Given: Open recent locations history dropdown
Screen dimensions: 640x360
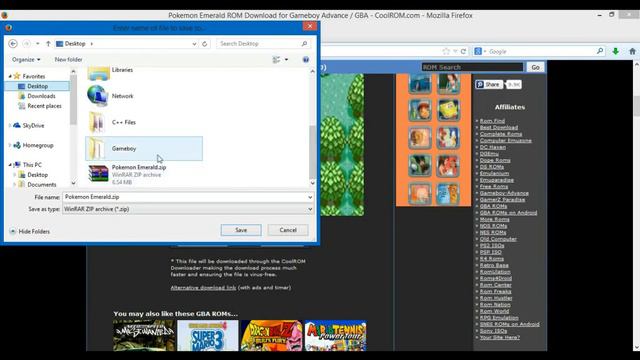Looking at the screenshot, I should pos(38,44).
